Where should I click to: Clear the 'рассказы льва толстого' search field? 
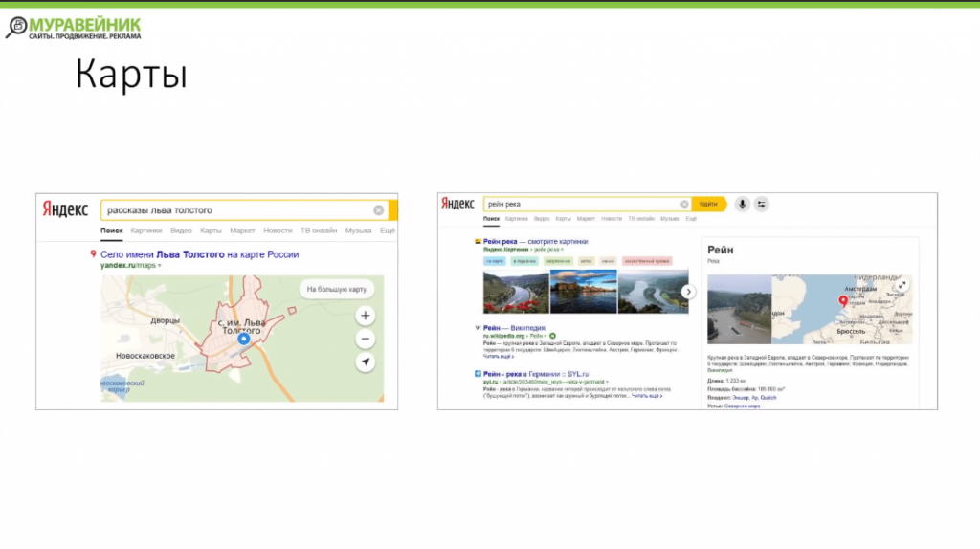(378, 210)
